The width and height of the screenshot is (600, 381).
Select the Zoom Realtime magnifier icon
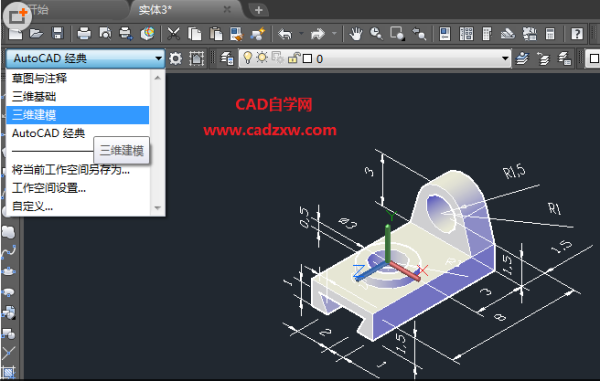[x=376, y=34]
